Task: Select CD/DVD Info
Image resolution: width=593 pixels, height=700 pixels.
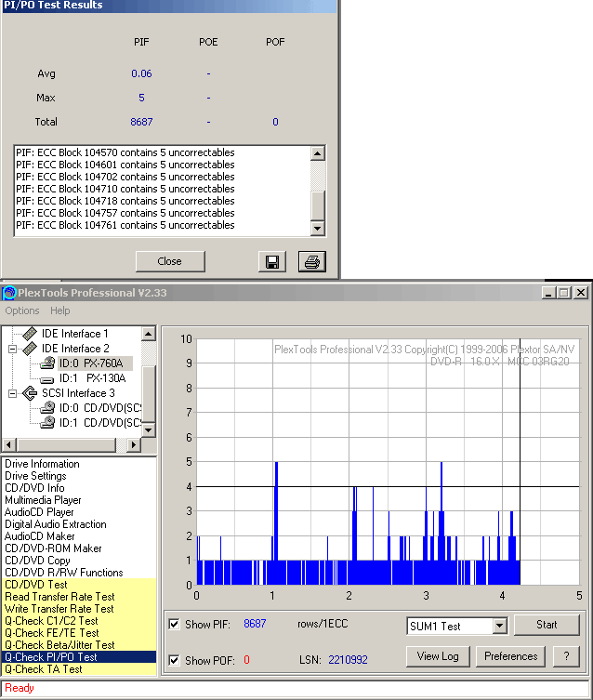Action: tap(34, 488)
